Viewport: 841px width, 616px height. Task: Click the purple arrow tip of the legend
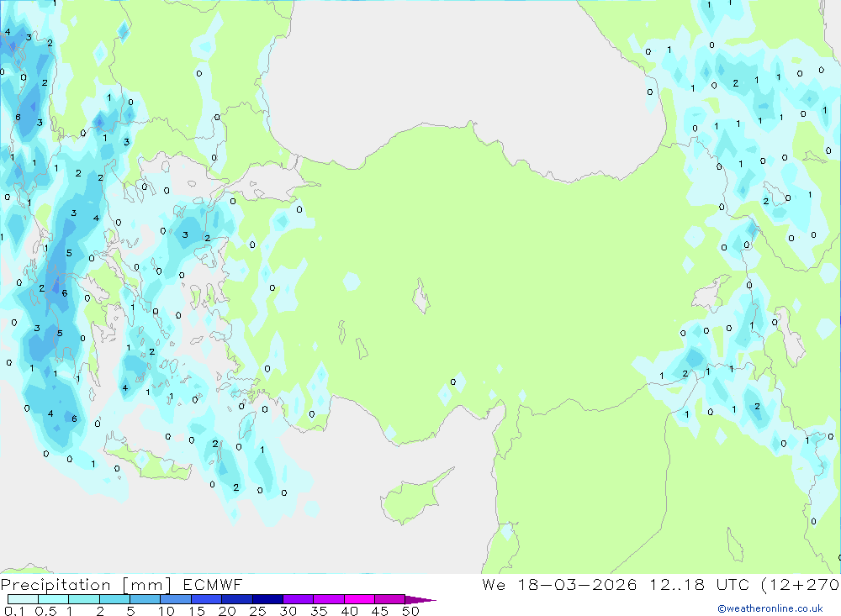pos(420,600)
